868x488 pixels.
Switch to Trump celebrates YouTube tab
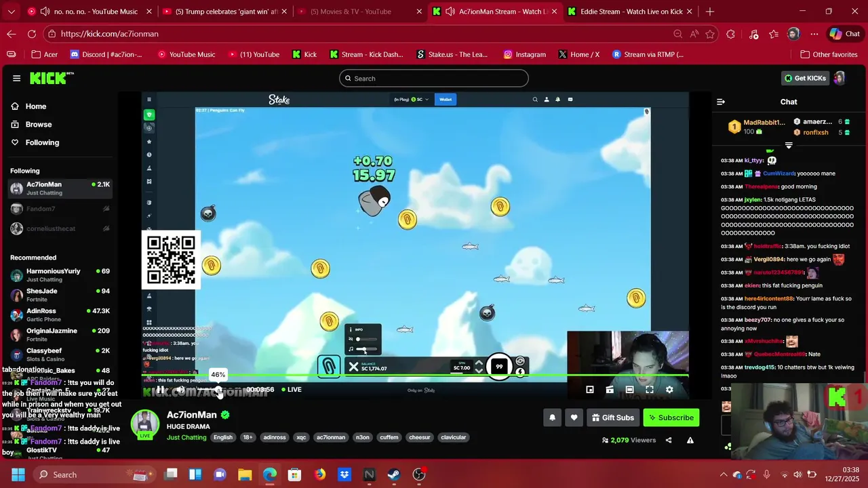[x=224, y=12]
